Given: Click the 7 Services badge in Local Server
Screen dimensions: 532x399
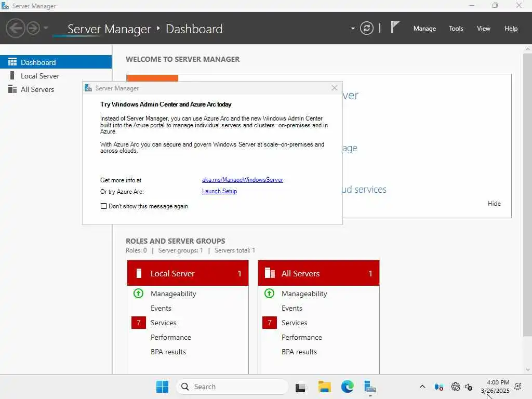Looking at the screenshot, I should point(138,323).
